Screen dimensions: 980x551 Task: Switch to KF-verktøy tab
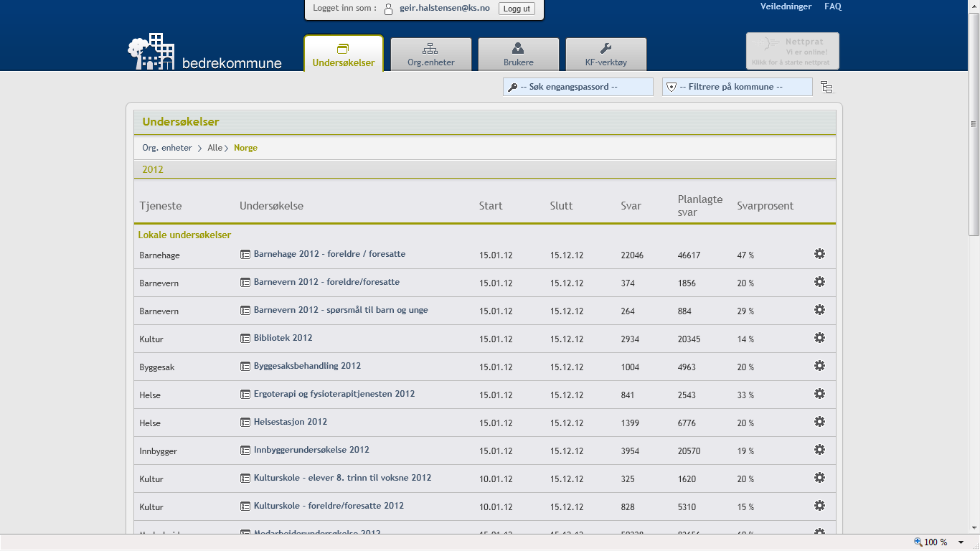point(606,55)
